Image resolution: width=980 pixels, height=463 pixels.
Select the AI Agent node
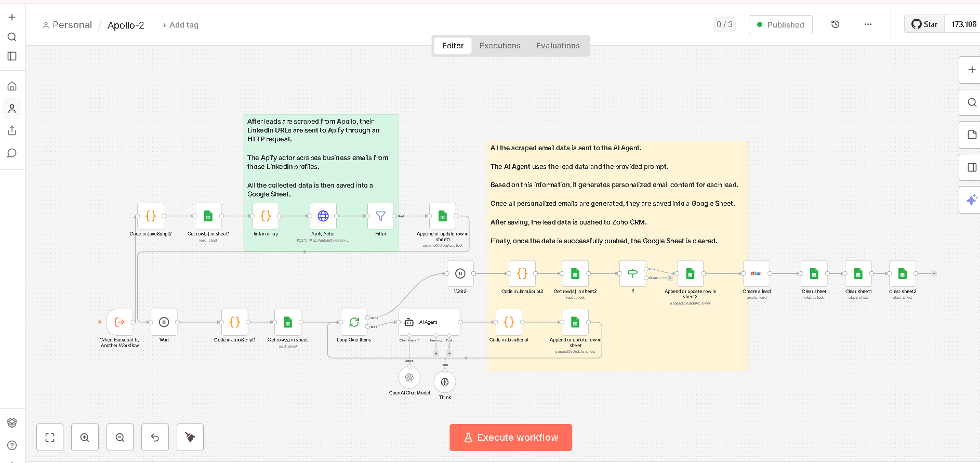click(x=429, y=322)
